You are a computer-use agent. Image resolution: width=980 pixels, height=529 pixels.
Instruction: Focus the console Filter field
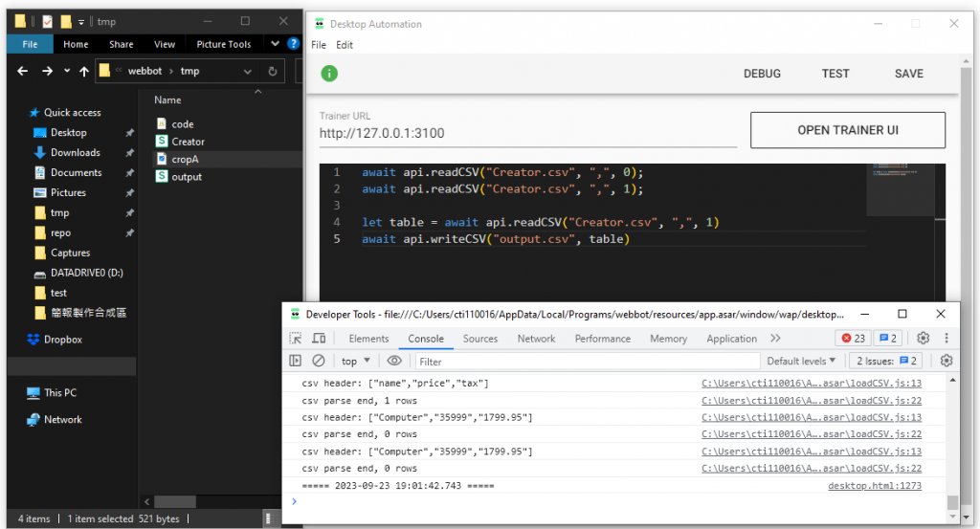(x=588, y=361)
